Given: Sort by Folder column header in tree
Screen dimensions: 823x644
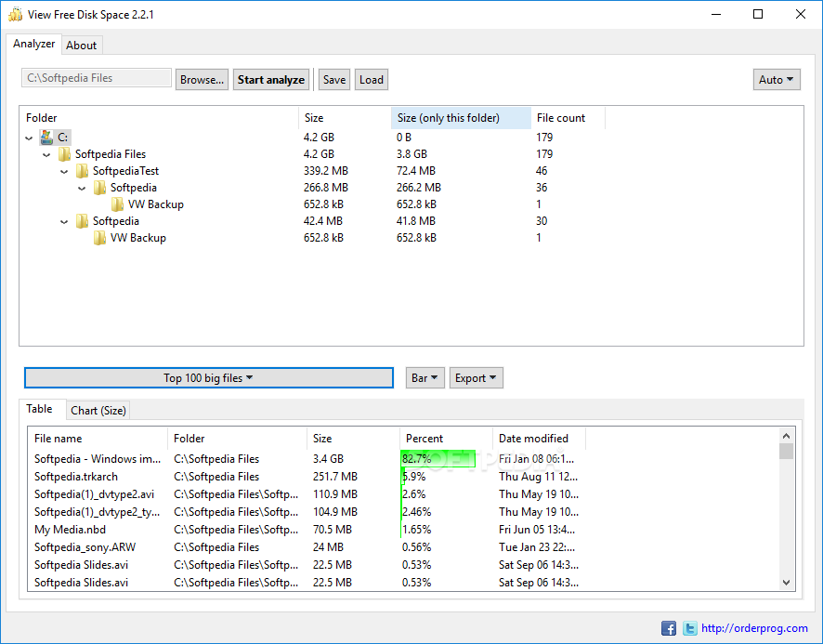Looking at the screenshot, I should tap(160, 118).
